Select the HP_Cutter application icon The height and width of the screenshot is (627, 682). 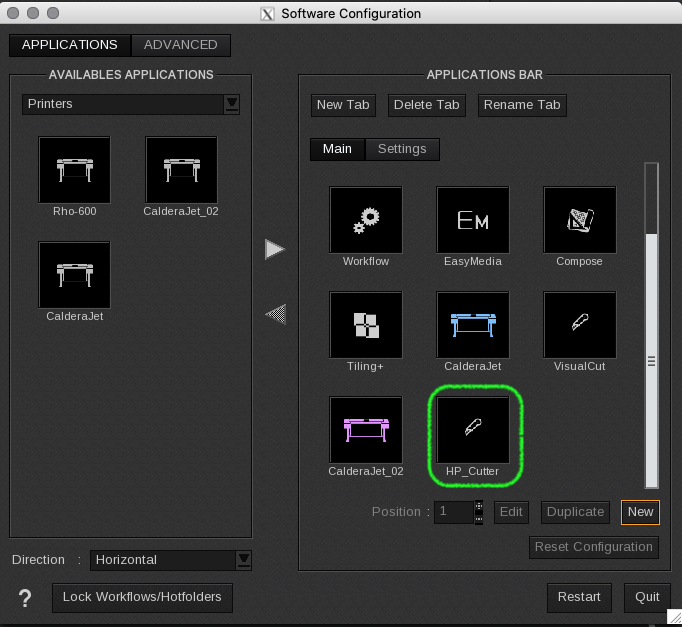tap(473, 430)
